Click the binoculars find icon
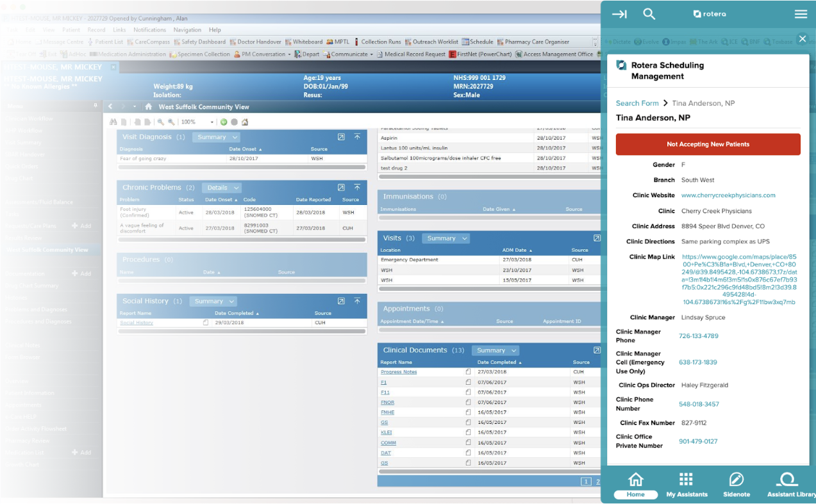The image size is (816, 504). [113, 122]
